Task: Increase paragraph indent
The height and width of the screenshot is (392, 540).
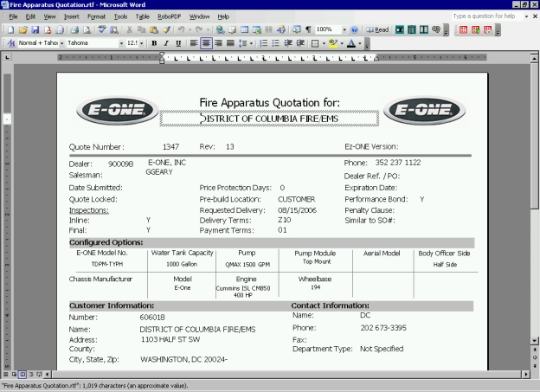Action: (x=300, y=43)
